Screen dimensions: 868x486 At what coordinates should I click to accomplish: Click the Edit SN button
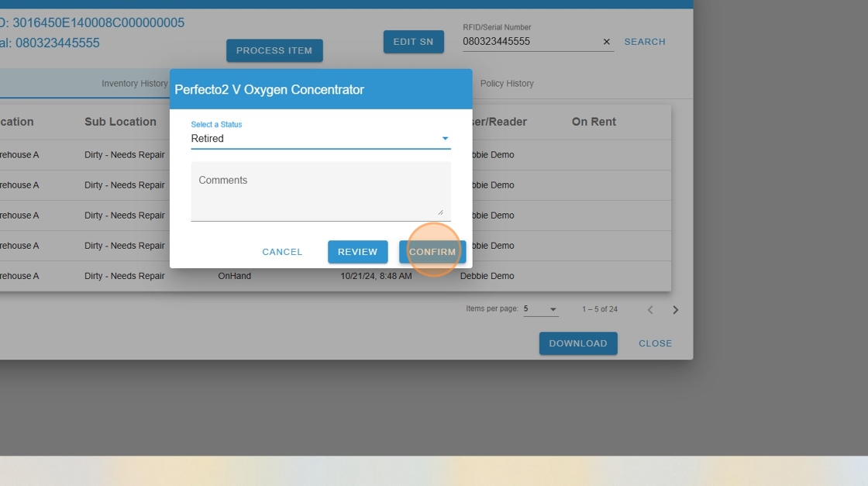414,42
